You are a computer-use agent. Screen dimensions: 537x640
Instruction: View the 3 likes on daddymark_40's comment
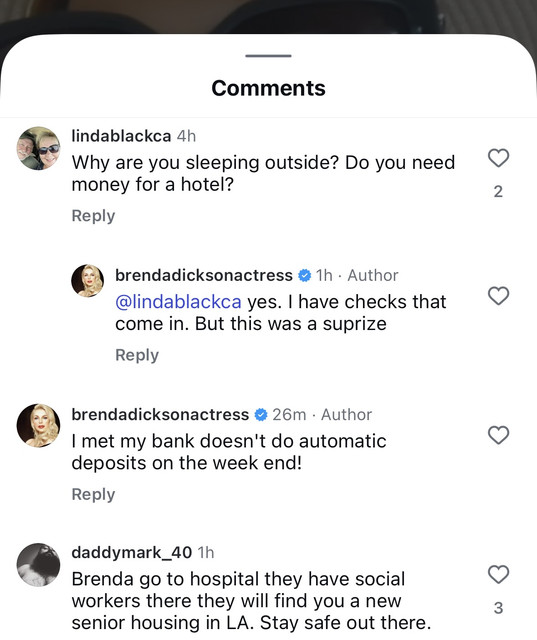coord(498,608)
